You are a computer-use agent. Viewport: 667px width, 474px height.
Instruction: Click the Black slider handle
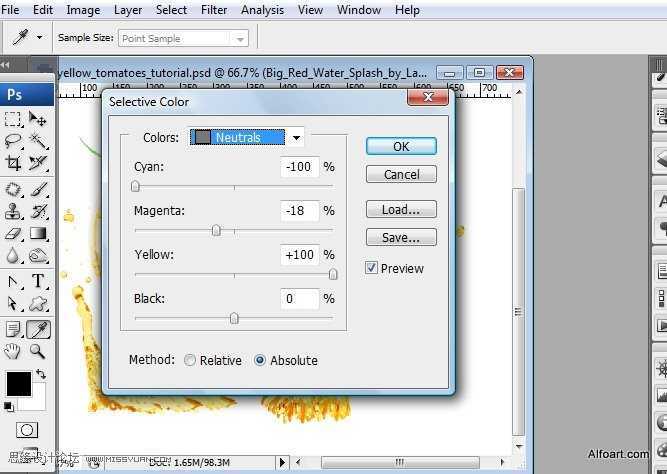pos(234,318)
